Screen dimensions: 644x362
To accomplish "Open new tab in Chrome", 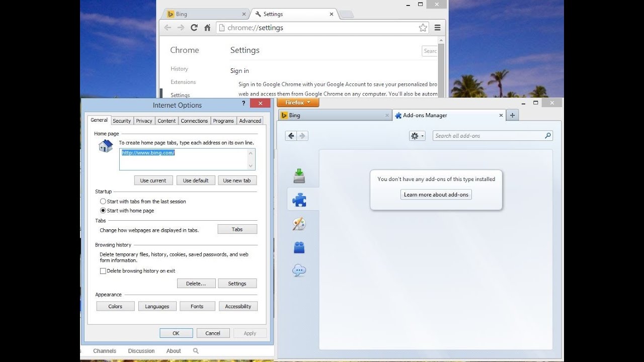I will [347, 14].
